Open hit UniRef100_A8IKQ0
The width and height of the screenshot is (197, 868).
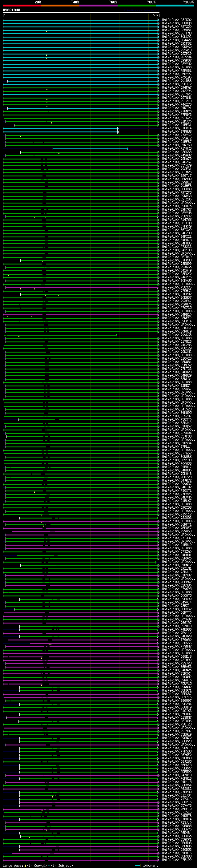(x=177, y=20)
